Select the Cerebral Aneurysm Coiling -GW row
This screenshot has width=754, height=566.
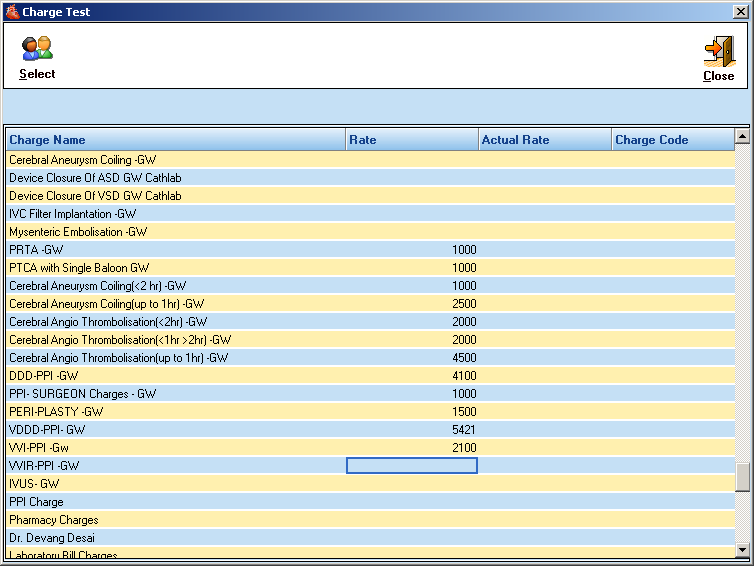coord(83,160)
